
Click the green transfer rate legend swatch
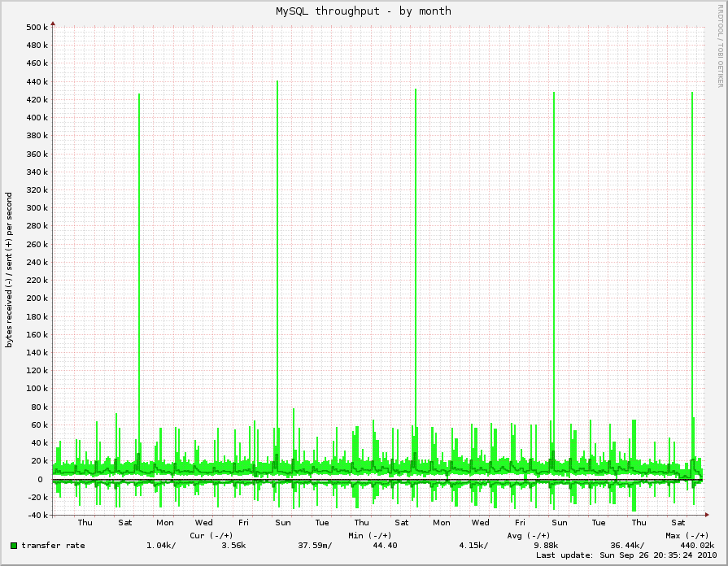click(x=14, y=546)
